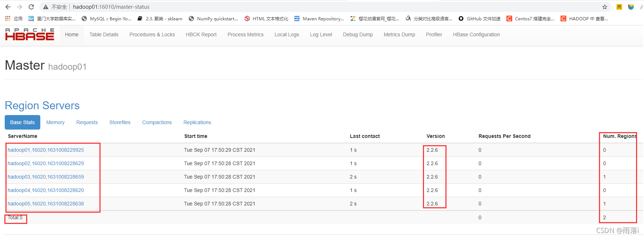
Task: Open the 厦门大学数据库实 bookmark
Action: click(52, 19)
